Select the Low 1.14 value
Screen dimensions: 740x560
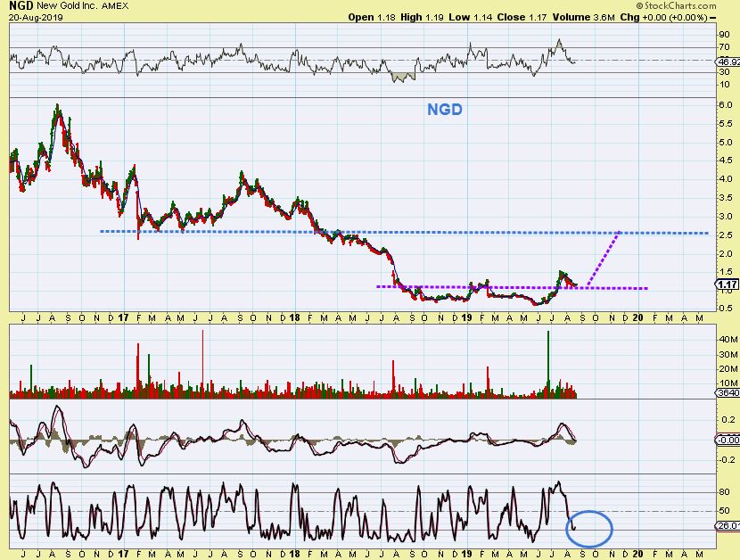click(471, 18)
